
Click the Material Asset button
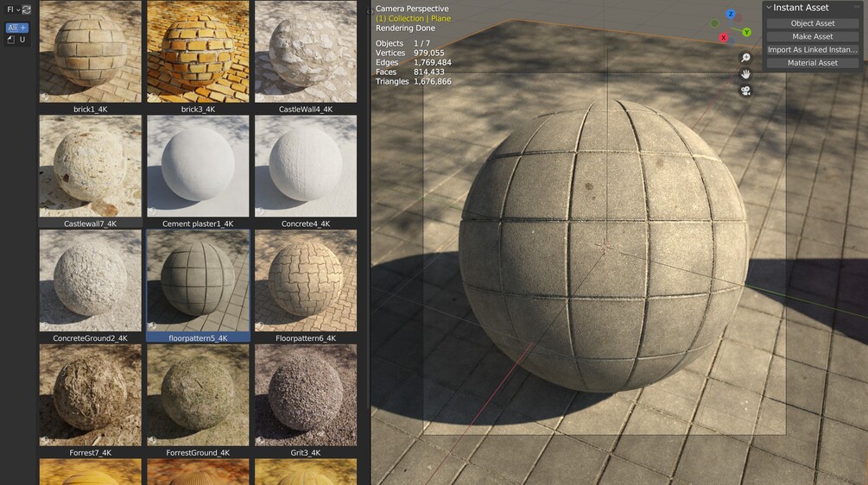coord(812,63)
